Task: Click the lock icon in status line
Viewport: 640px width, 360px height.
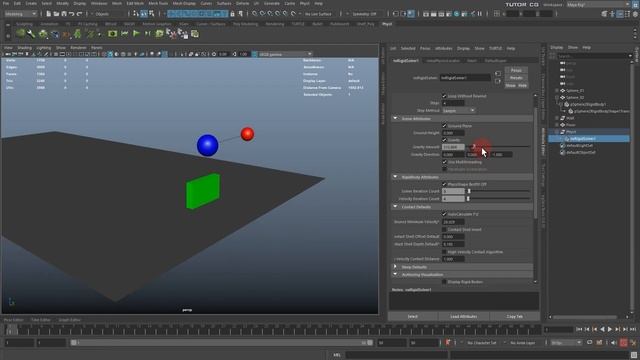Action: coord(233,14)
